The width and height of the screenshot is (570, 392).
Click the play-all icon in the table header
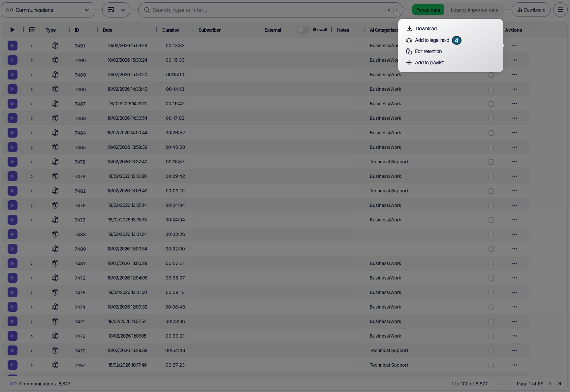[x=12, y=30]
